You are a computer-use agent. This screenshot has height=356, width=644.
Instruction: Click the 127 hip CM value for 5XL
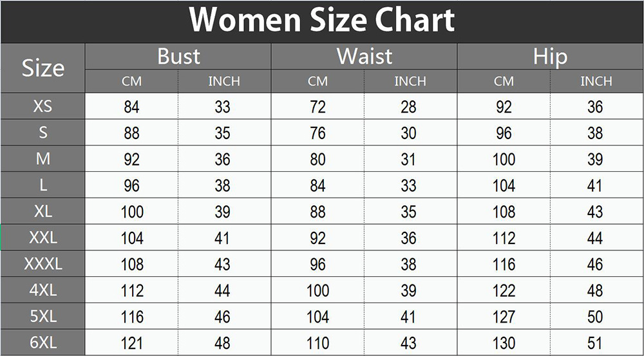(x=504, y=317)
